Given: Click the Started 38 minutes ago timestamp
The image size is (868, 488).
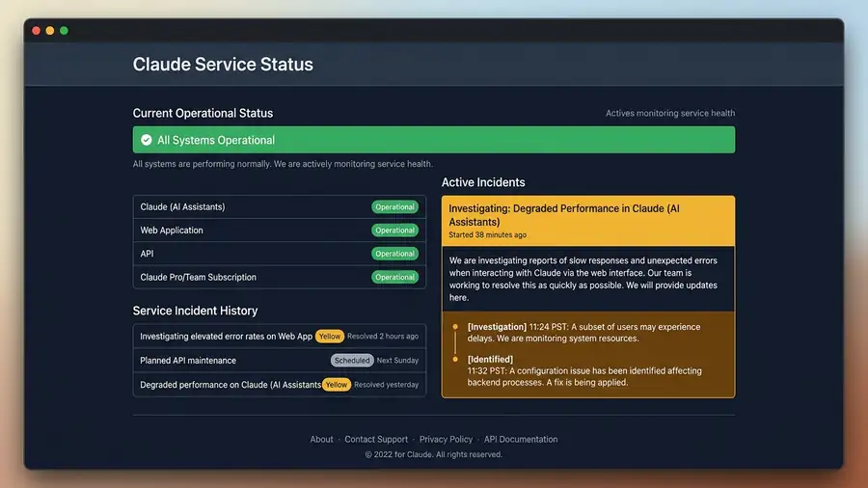Looking at the screenshot, I should [488, 234].
